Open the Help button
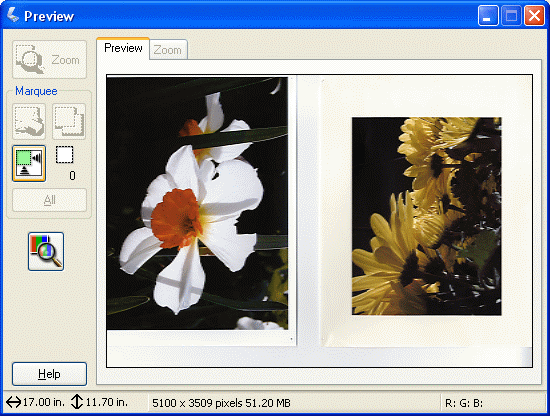This screenshot has width=550, height=416. coord(49,374)
